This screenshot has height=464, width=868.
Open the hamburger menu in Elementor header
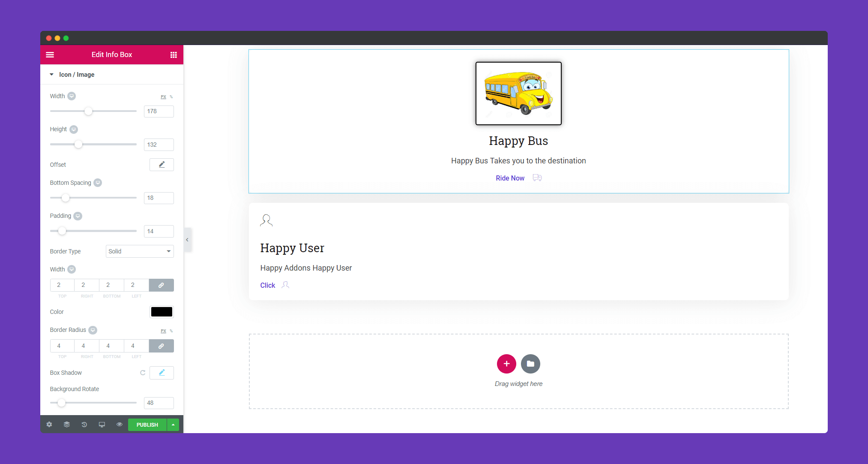(x=50, y=55)
